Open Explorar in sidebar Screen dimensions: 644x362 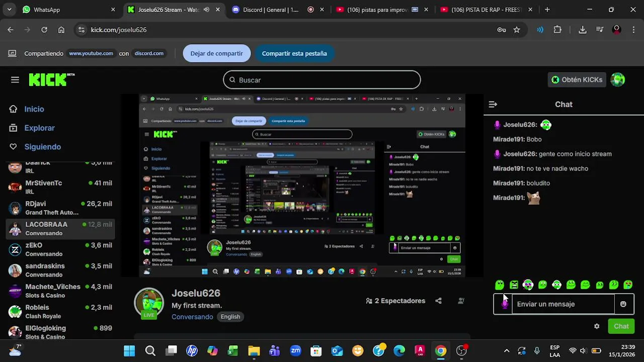click(39, 128)
